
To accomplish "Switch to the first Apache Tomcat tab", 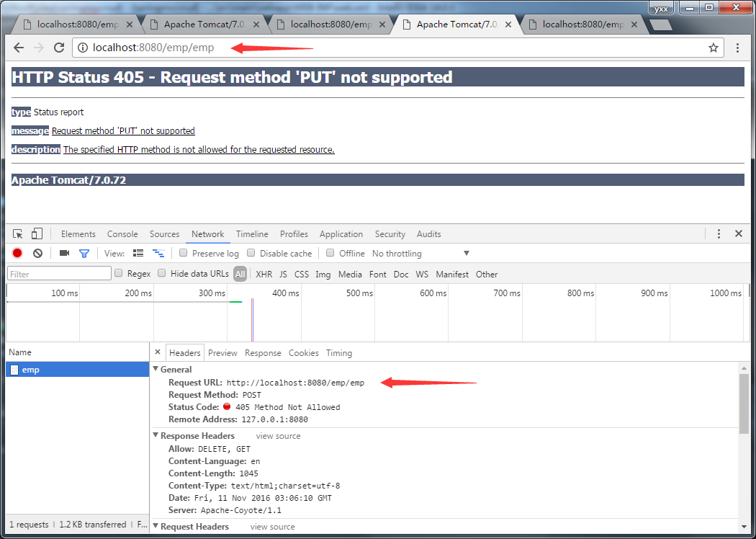I will click(205, 24).
